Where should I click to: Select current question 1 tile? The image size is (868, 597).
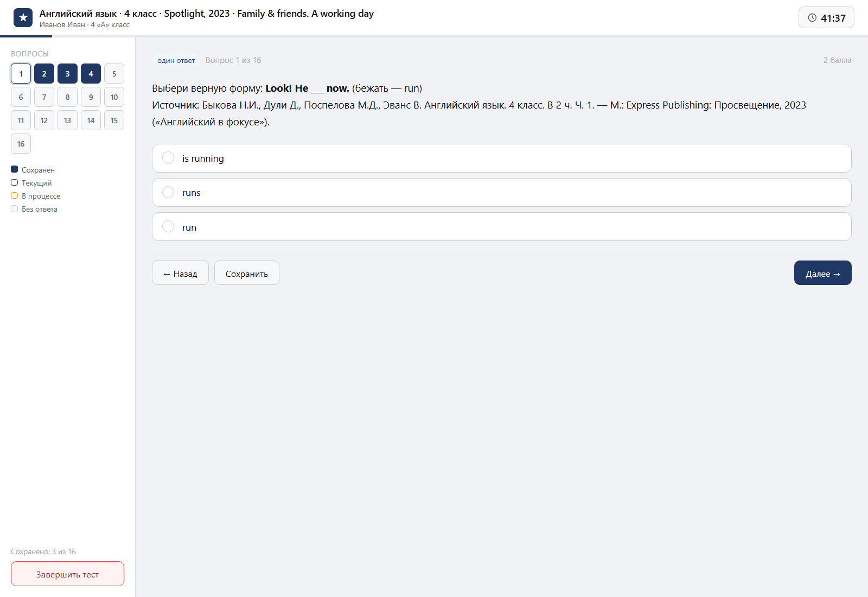[x=21, y=74]
